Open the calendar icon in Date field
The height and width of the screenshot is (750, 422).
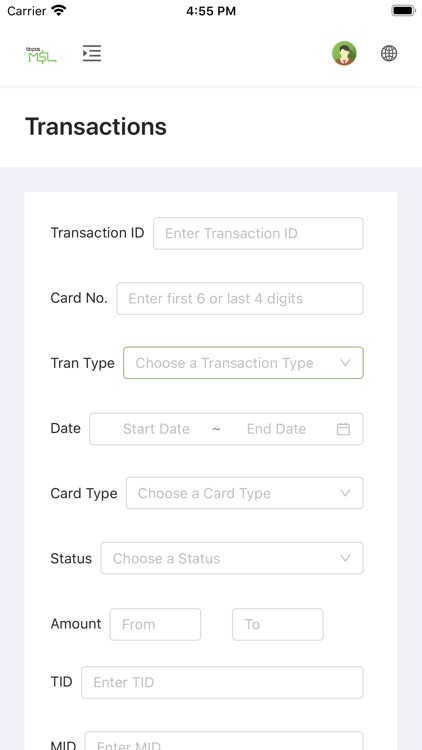click(x=343, y=429)
